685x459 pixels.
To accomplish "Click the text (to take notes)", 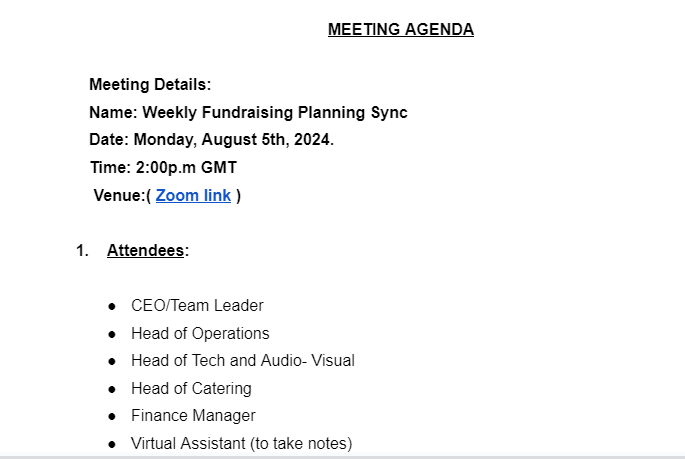I will [301, 443].
